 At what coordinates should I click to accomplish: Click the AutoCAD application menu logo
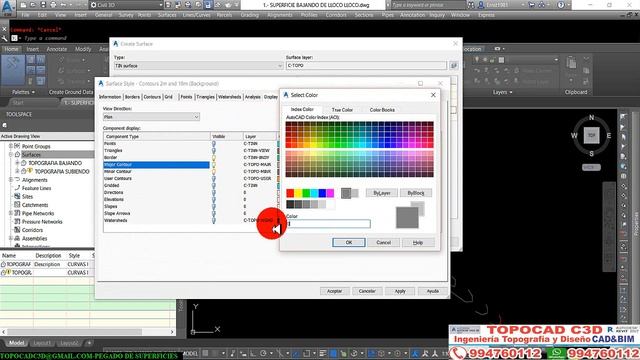pos(8,7)
